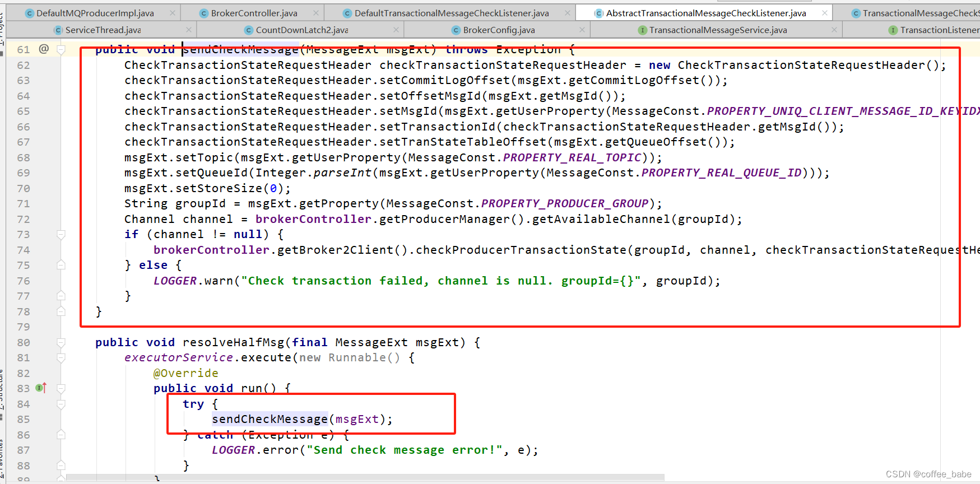
Task: Click the @Override annotation on line 82
Action: tap(186, 374)
